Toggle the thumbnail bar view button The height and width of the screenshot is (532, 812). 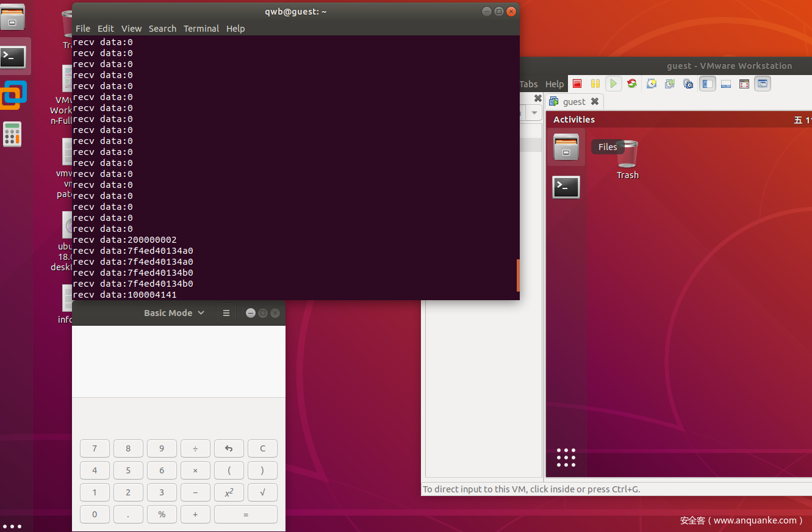click(726, 84)
